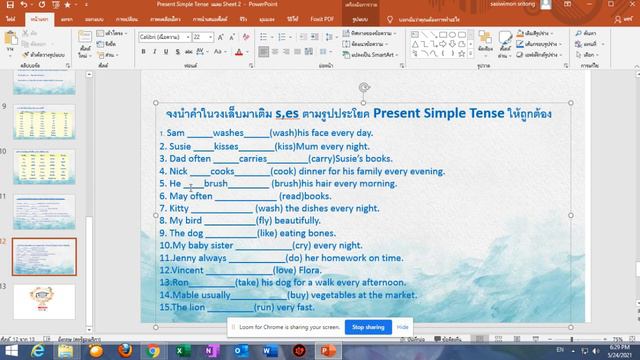Open the font color dropdown arrow
Viewport: 640px width, 360px height.
(247, 52)
